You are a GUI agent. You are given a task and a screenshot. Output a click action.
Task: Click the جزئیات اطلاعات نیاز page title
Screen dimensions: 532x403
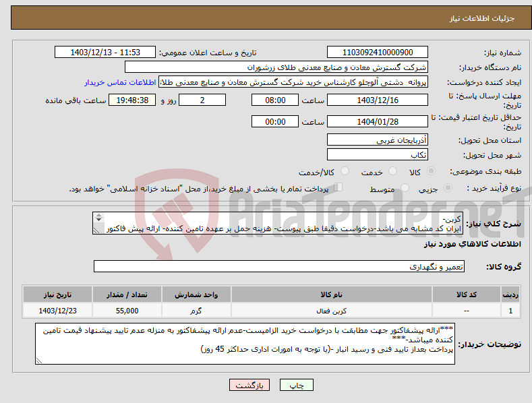[482, 18]
